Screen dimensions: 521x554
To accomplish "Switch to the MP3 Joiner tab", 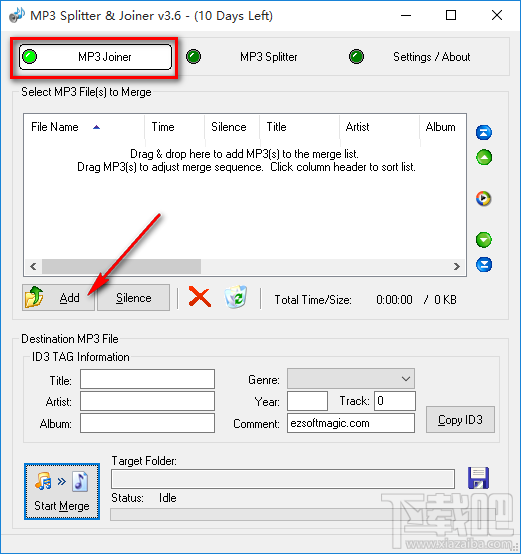I will click(x=95, y=57).
